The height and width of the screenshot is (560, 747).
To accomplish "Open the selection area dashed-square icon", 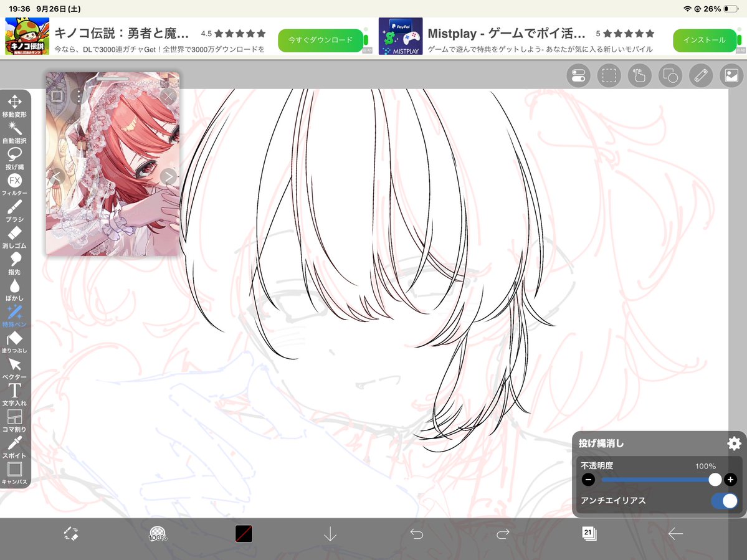I will pyautogui.click(x=609, y=76).
